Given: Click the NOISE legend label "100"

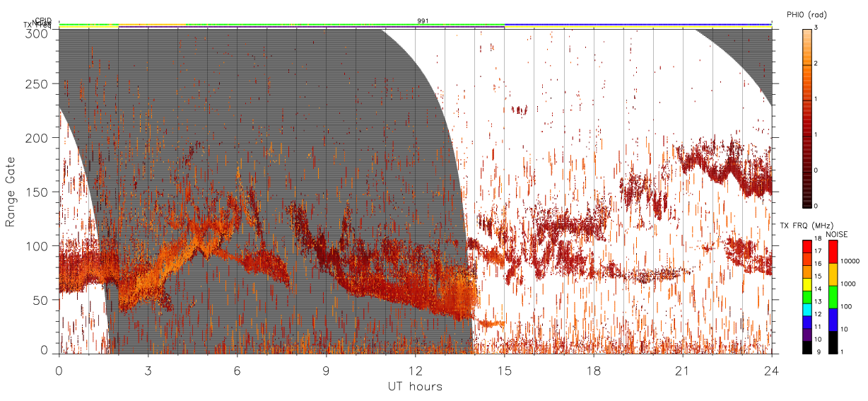Looking at the screenshot, I should click(x=847, y=307).
